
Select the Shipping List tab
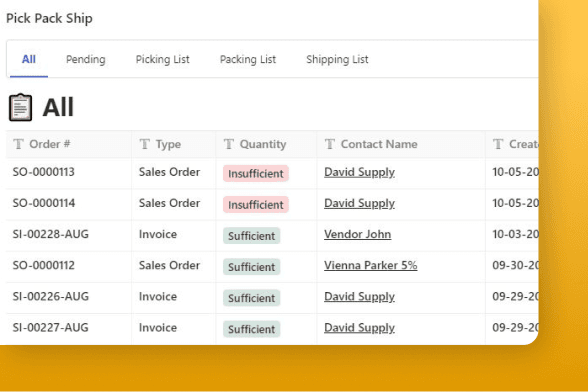point(337,59)
